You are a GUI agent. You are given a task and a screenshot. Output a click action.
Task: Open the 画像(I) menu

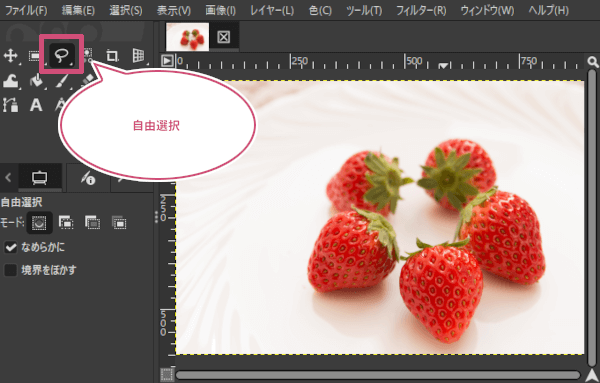click(220, 10)
